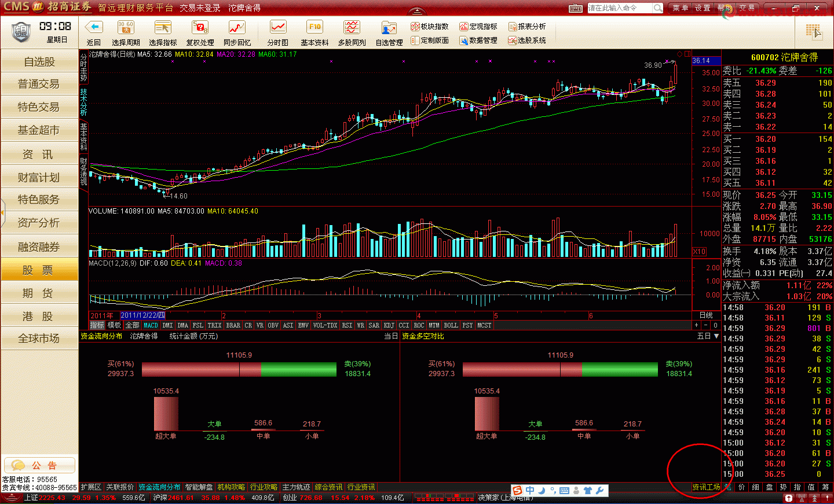Image resolution: width=834 pixels, height=504 pixels.
Task: Open 普通交易 in left sidebar
Action: pos(39,84)
